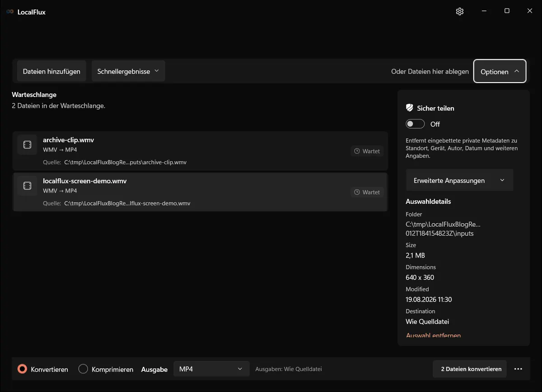Screen dimensions: 542x392
Task: Select the localflux-screen-demo.wmv queue row
Action: (200, 192)
